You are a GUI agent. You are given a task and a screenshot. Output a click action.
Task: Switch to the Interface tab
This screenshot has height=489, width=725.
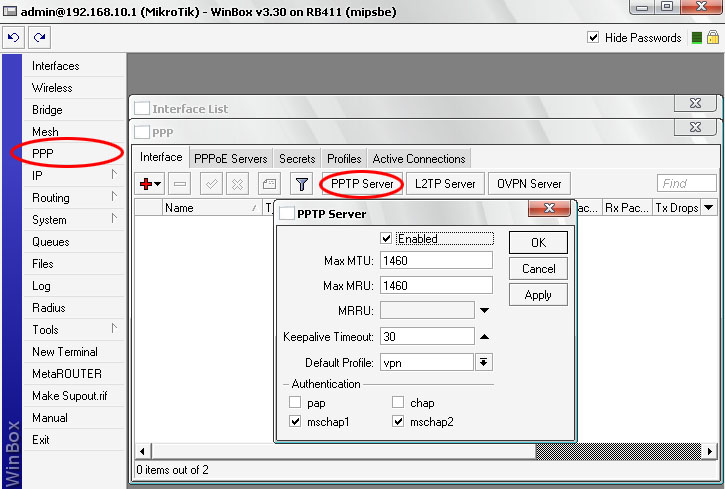pos(161,157)
